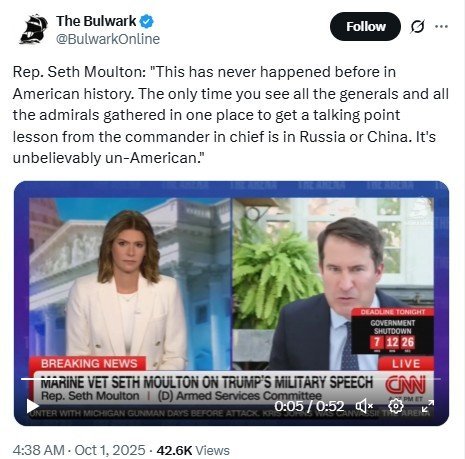This screenshot has height=459, width=465.
Task: Click the tweet text quoting Seth Moulton
Action: 231,115
